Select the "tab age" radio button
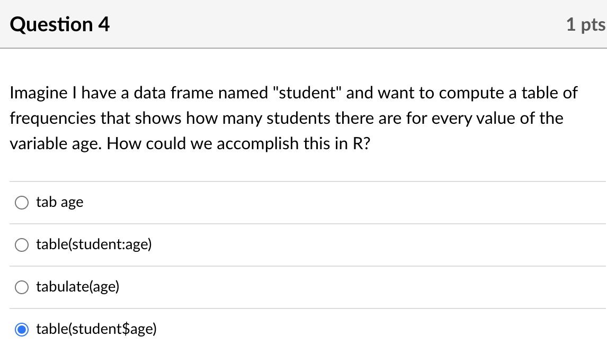Image resolution: width=607 pixels, height=364 pixels. coord(22,203)
